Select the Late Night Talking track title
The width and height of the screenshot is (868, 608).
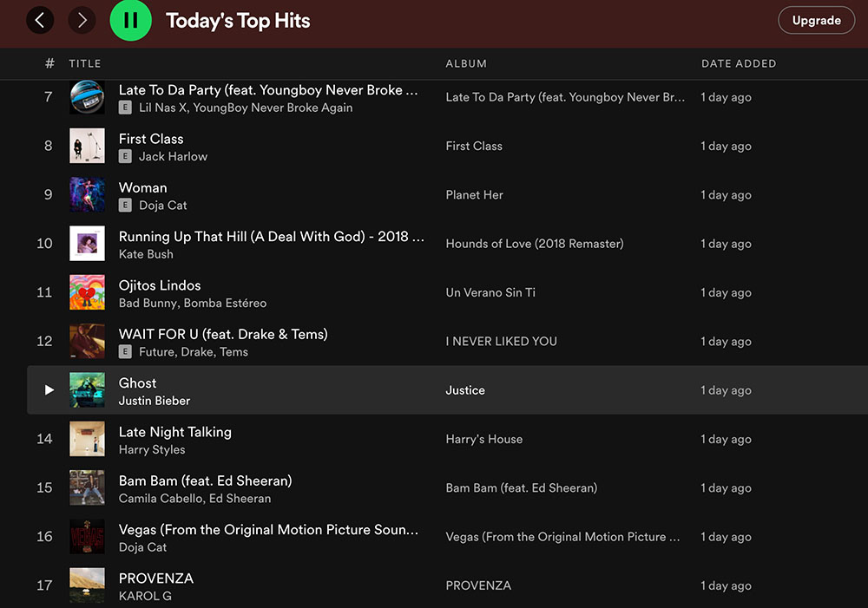[174, 432]
